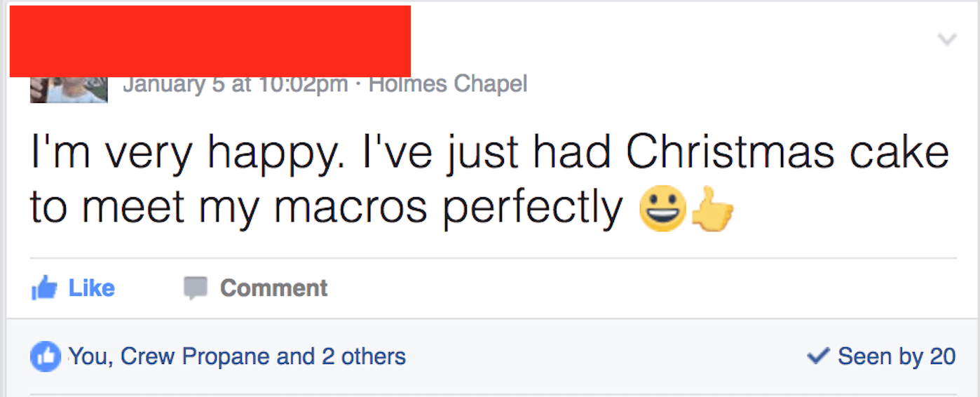Click the red redacted poster name area
The image size is (980, 397).
(x=210, y=41)
